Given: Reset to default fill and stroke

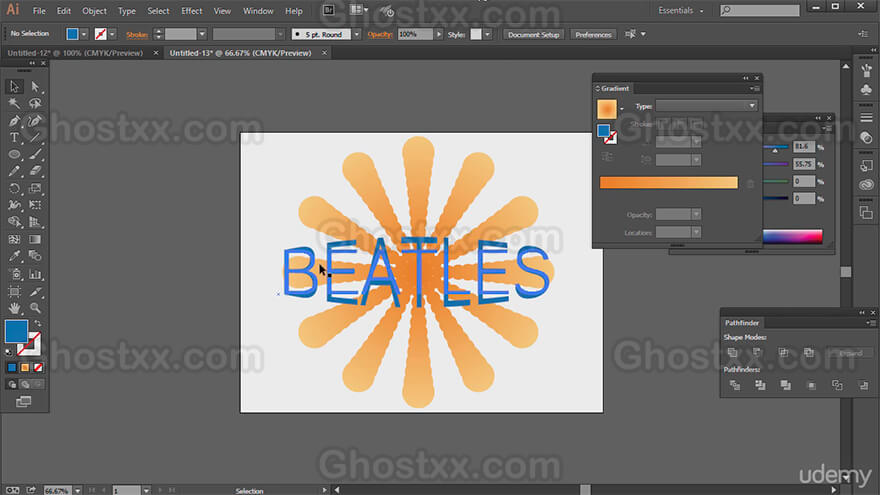Looking at the screenshot, I should tap(8, 352).
